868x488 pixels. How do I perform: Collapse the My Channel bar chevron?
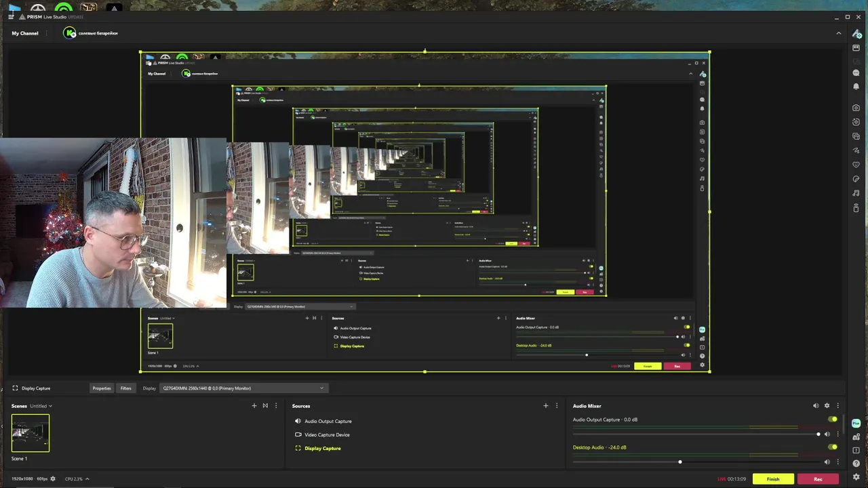point(838,33)
